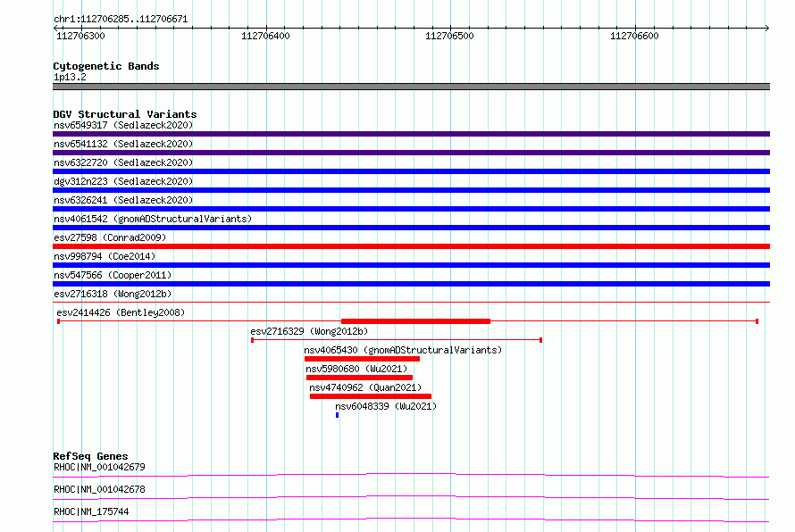Image resolution: width=795 pixels, height=532 pixels.
Task: Click the esv2716329 (Wong2012b) label
Action: pos(309,331)
